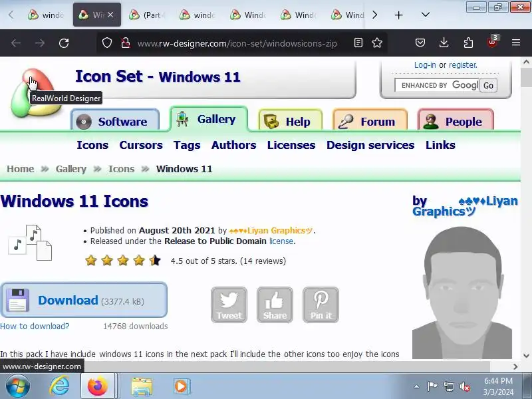Viewport: 532px width, 399px height.
Task: Go to Tags submenu link
Action: click(187, 145)
